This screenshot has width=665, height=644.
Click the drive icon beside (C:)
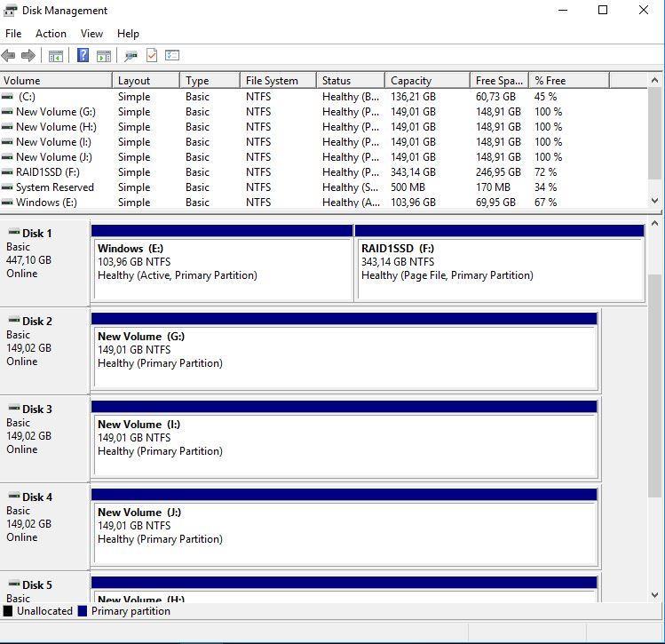[7, 97]
